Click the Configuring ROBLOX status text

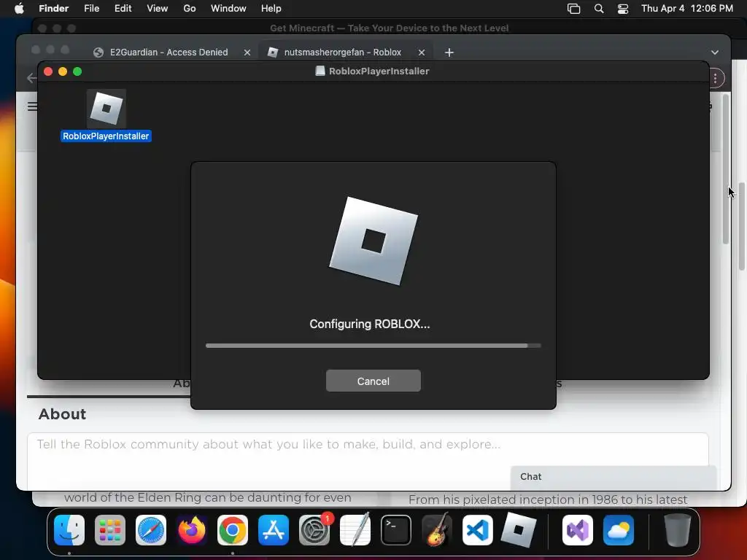click(x=370, y=324)
